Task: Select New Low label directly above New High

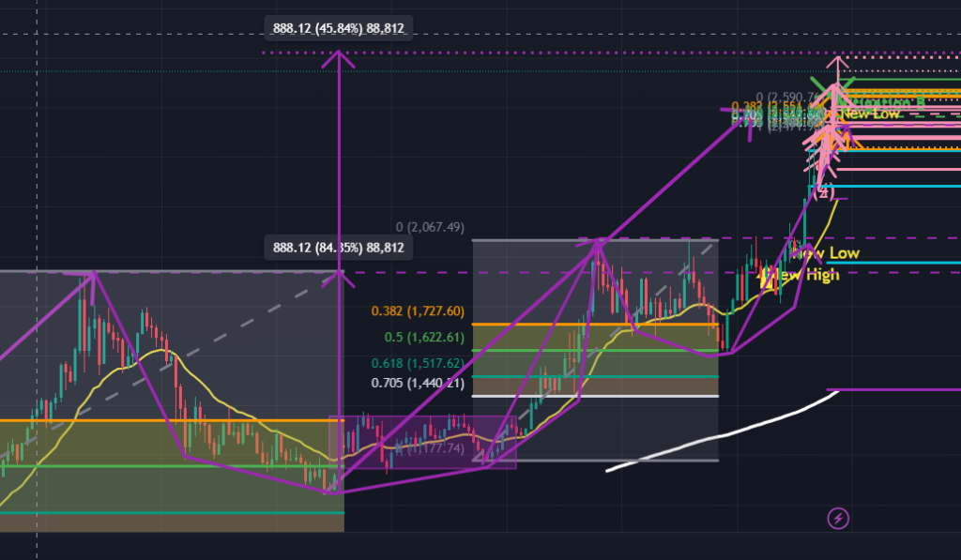Action: point(828,253)
